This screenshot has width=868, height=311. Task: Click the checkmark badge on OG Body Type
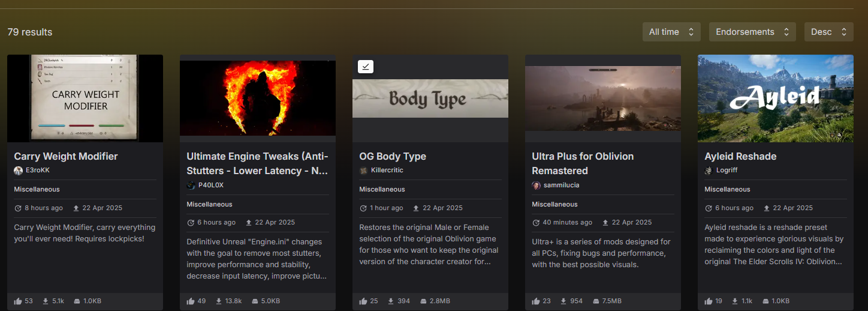click(366, 66)
